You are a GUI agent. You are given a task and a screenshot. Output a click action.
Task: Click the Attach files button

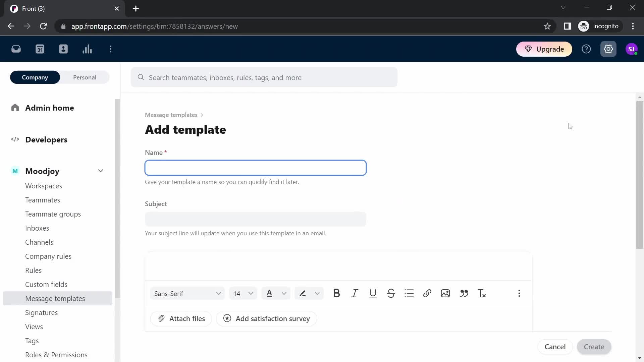(181, 319)
